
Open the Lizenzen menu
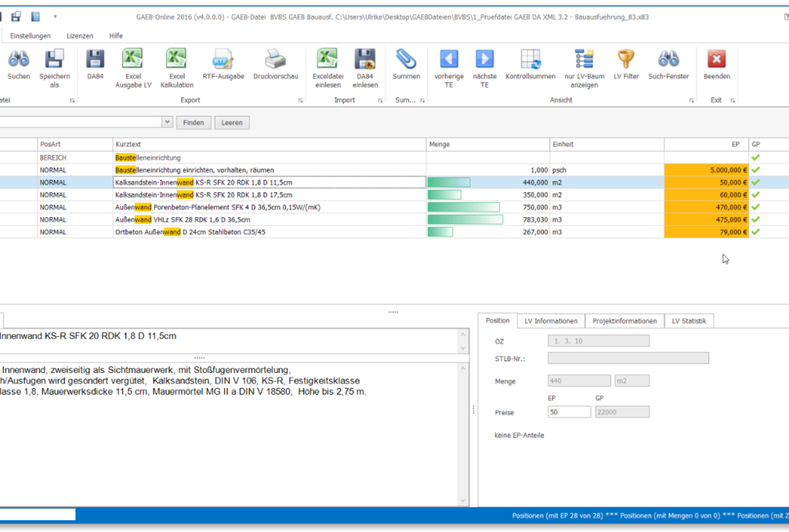pyautogui.click(x=80, y=36)
